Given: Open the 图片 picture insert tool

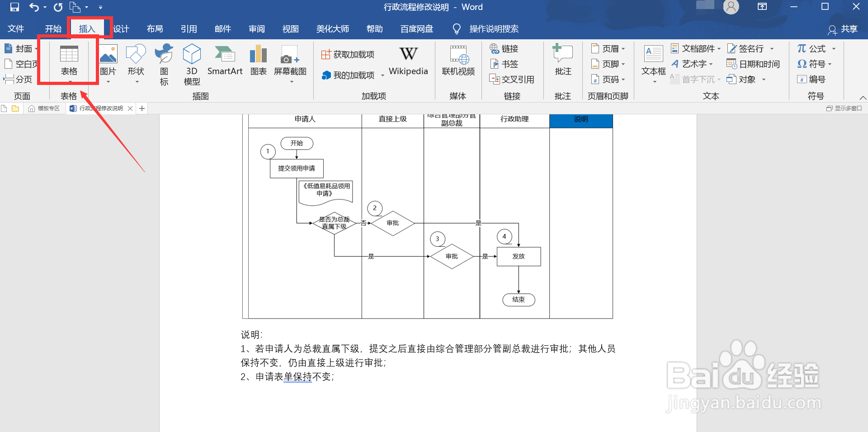Looking at the screenshot, I should [108, 61].
